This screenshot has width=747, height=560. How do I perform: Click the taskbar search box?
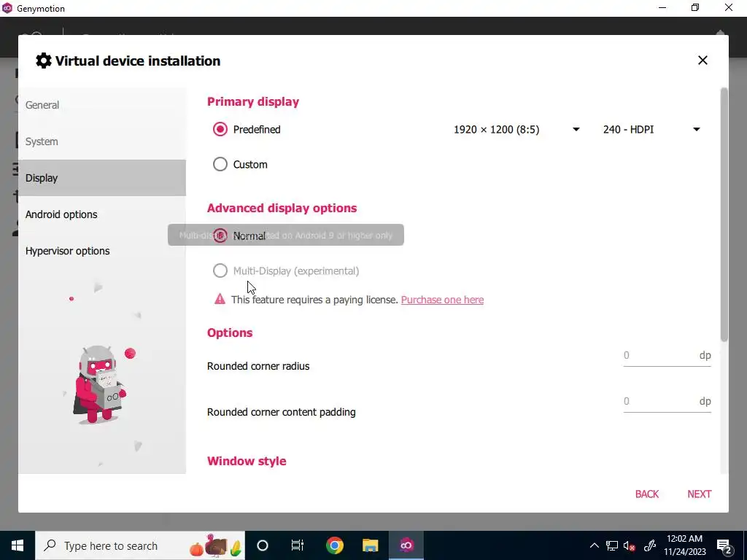coord(140,545)
